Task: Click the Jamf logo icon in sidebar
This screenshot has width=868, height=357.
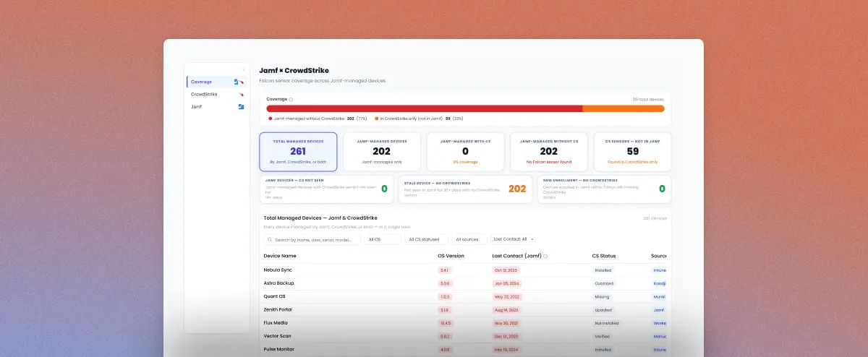Action: (x=241, y=106)
